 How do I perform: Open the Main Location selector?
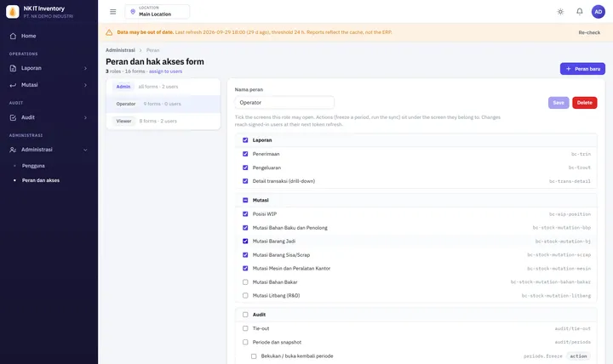158,12
